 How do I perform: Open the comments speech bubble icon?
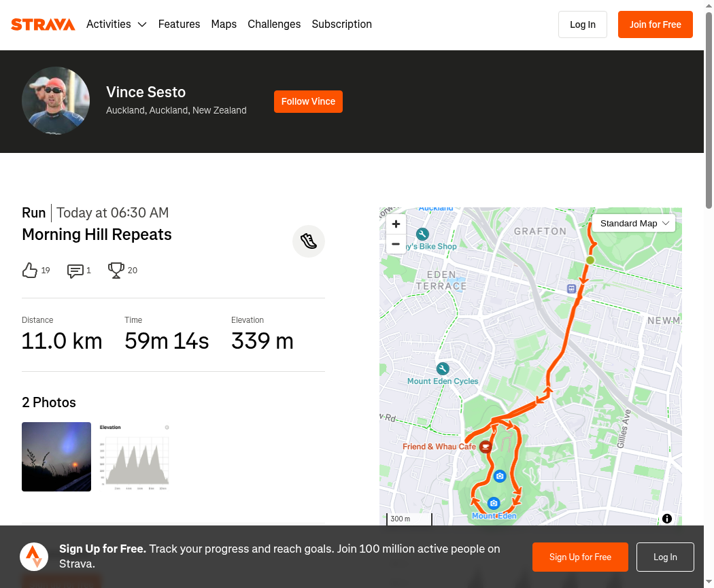pyautogui.click(x=75, y=271)
